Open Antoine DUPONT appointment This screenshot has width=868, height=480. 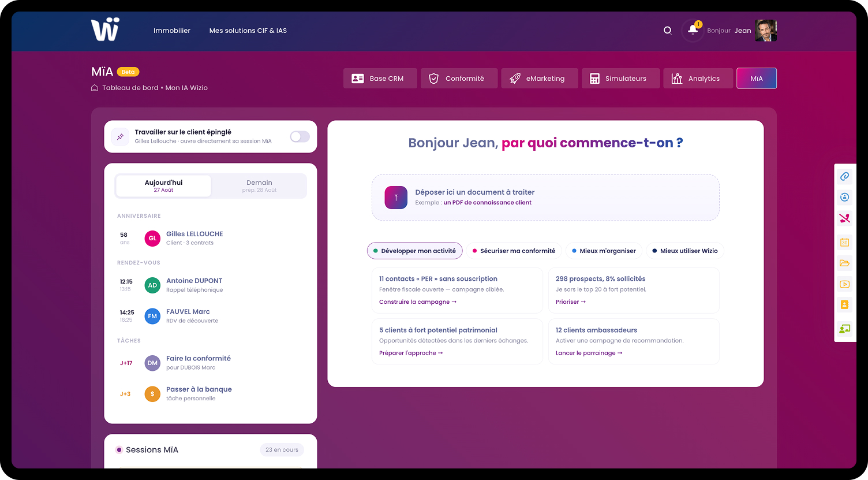[211, 285]
